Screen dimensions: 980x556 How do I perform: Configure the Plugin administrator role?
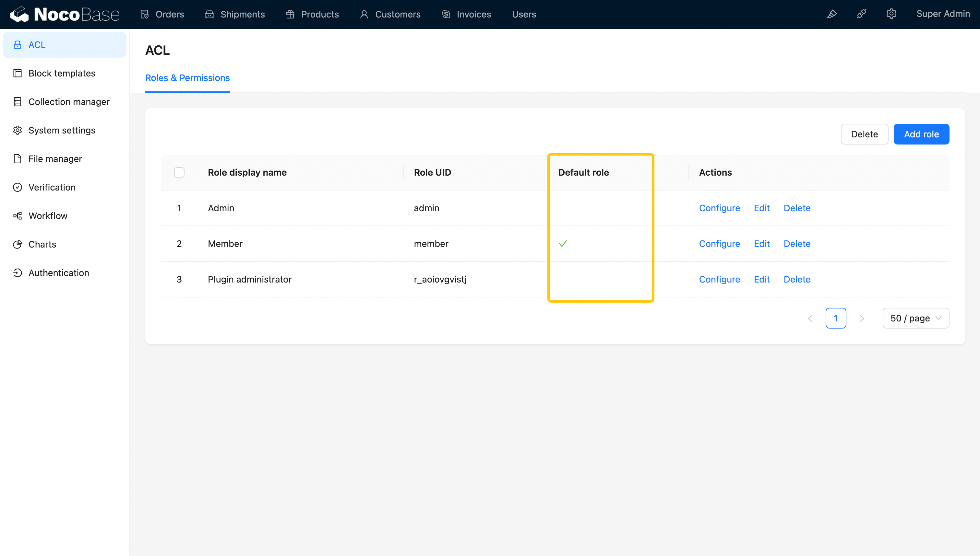coord(719,279)
